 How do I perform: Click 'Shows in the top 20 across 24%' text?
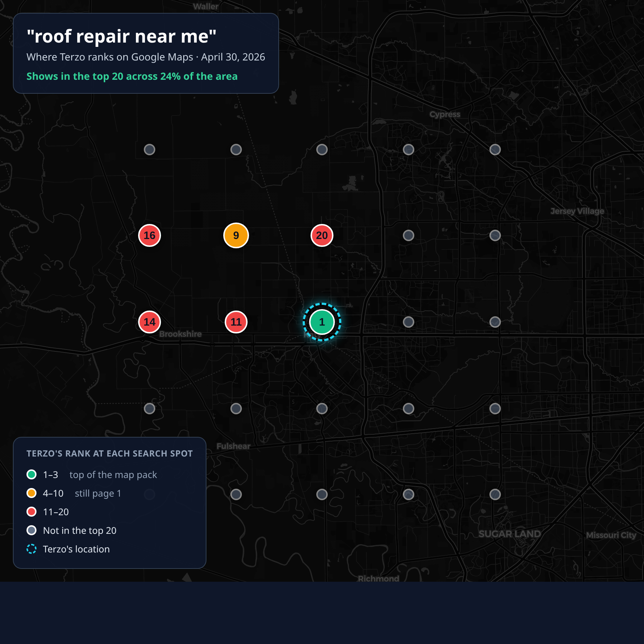(x=103, y=77)
